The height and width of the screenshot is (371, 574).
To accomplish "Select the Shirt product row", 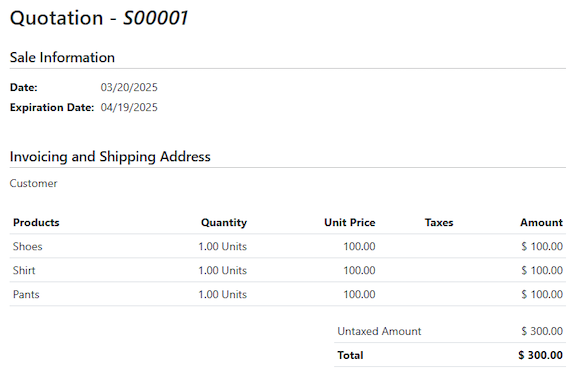I will tap(288, 270).
